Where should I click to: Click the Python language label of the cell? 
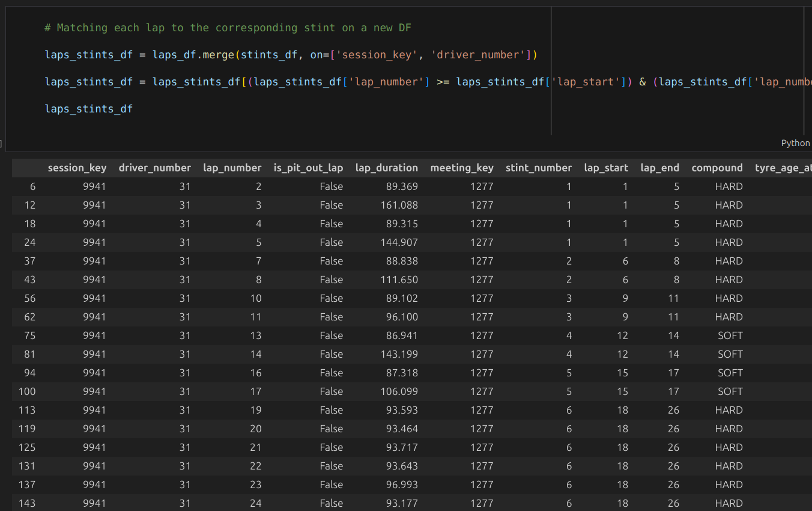(x=795, y=143)
